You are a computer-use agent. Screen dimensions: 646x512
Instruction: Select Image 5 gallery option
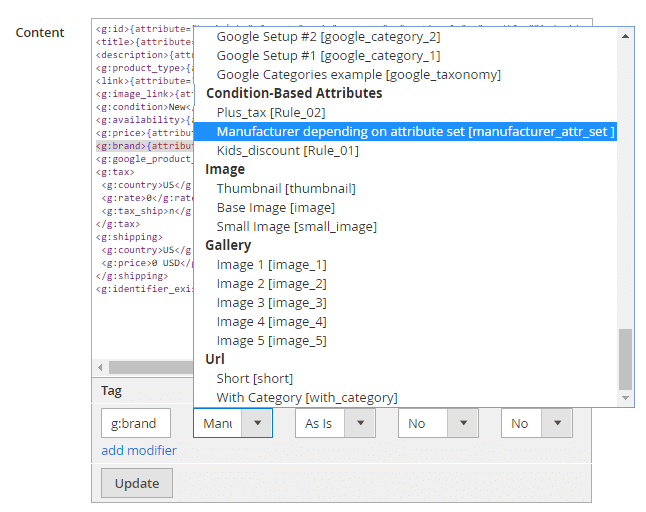point(271,341)
